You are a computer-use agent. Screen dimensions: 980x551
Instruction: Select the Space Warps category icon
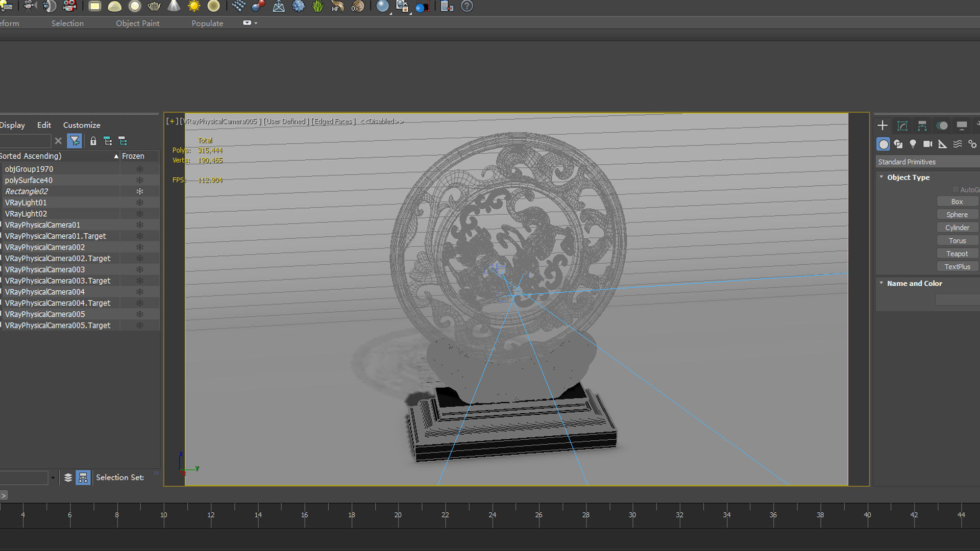[x=958, y=144]
